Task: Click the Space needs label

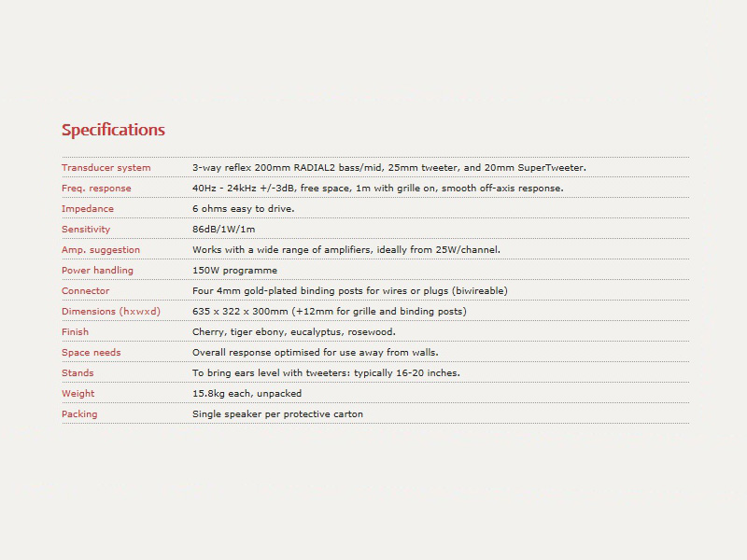Action: [91, 353]
